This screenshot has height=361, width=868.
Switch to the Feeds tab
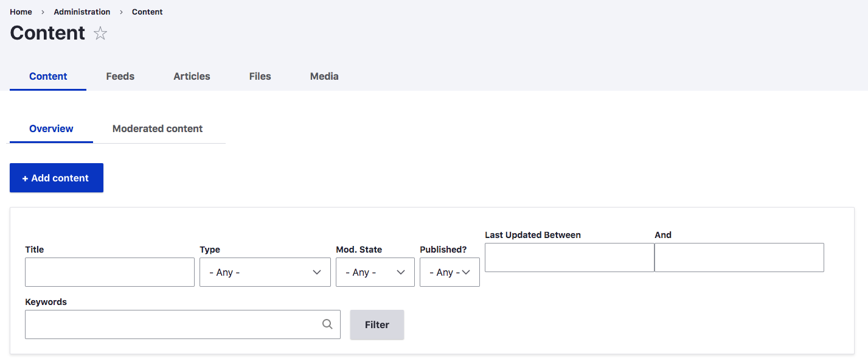pyautogui.click(x=120, y=76)
